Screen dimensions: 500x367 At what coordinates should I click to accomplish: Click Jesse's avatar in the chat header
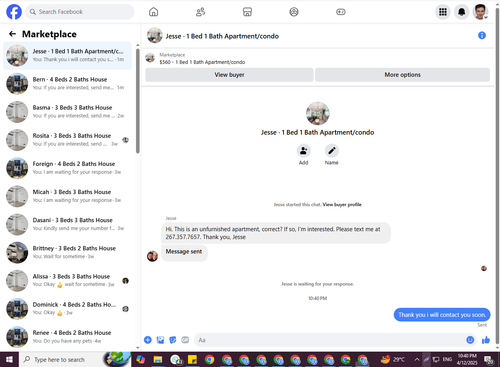[x=155, y=36]
